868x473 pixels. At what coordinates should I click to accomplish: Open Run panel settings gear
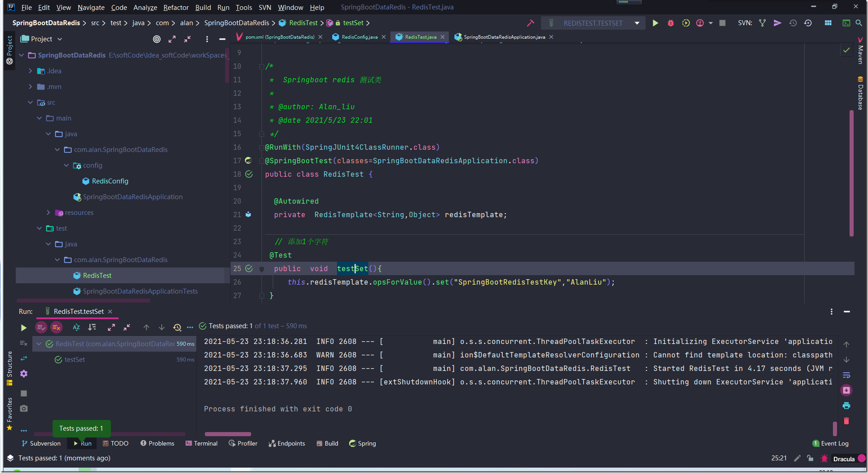[x=24, y=374]
